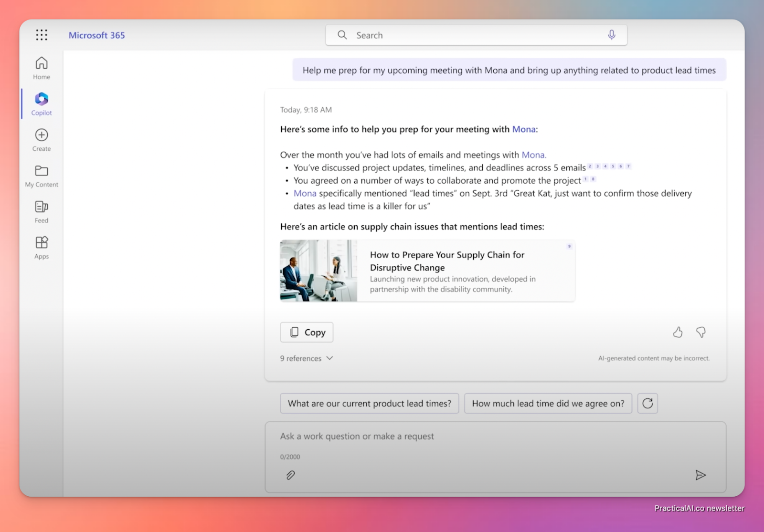The width and height of the screenshot is (764, 532).
Task: Attach a file with the paperclip icon
Action: [x=290, y=475]
